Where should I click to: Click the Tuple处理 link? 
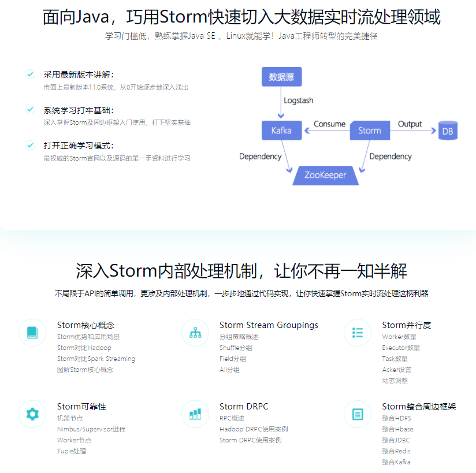click(x=71, y=451)
